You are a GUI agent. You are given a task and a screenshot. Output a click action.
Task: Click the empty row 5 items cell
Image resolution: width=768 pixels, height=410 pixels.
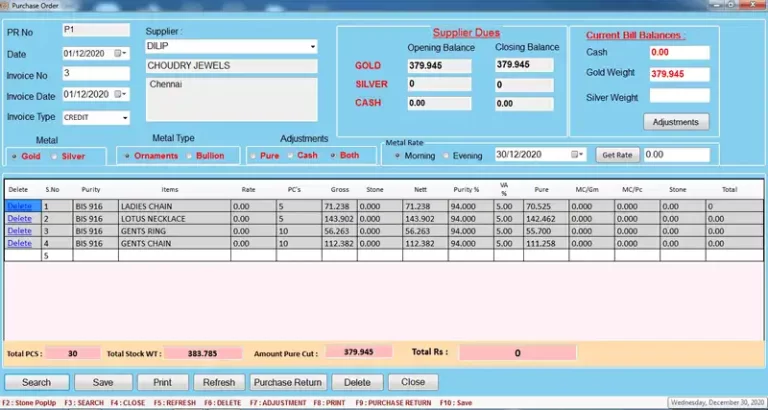174,255
